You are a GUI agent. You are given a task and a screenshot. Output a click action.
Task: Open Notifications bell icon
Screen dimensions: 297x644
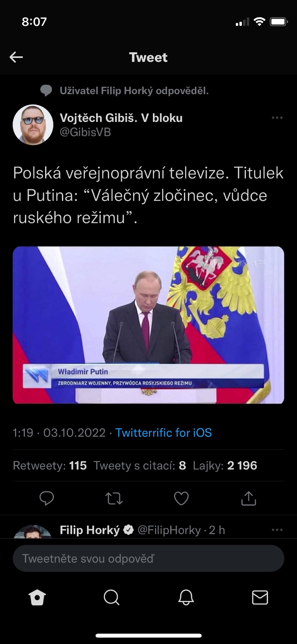pyautogui.click(x=186, y=597)
